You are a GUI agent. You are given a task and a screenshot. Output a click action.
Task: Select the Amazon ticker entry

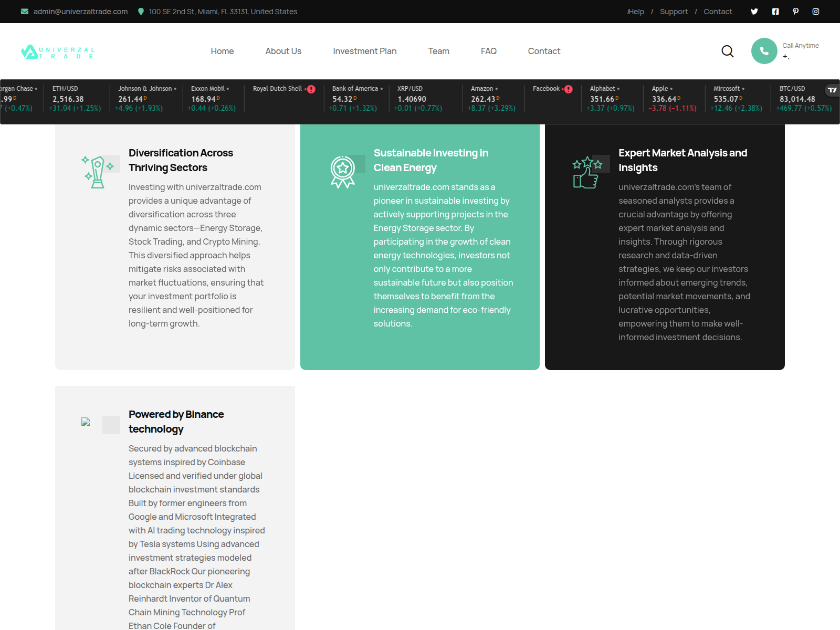click(x=492, y=98)
